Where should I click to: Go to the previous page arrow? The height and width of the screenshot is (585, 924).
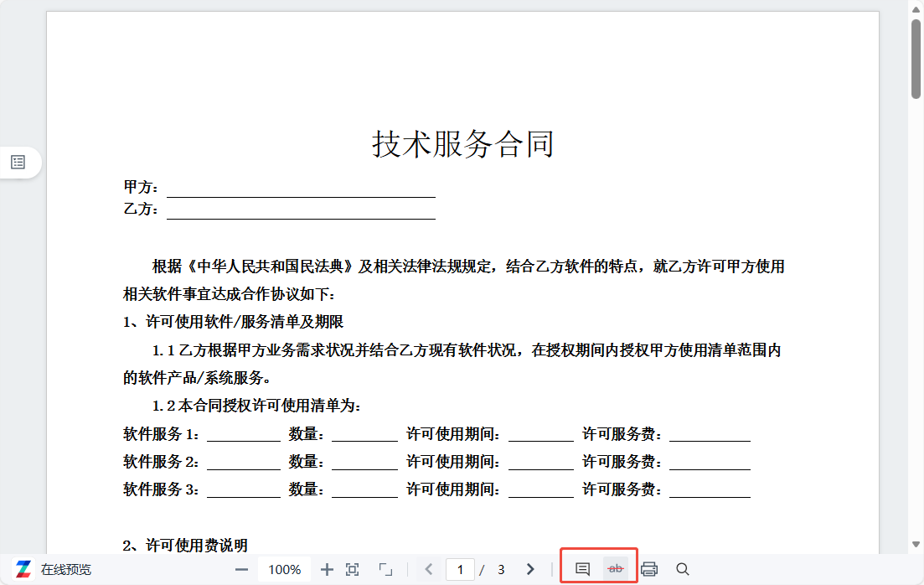point(429,569)
